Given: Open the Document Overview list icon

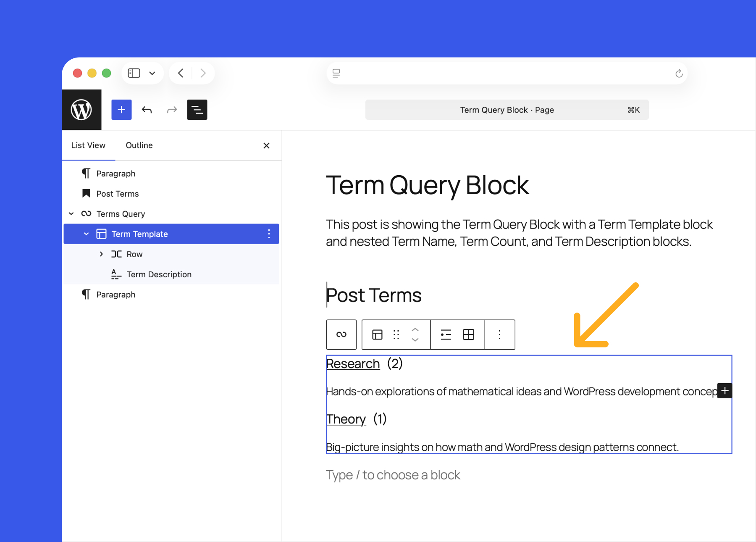Looking at the screenshot, I should [197, 109].
